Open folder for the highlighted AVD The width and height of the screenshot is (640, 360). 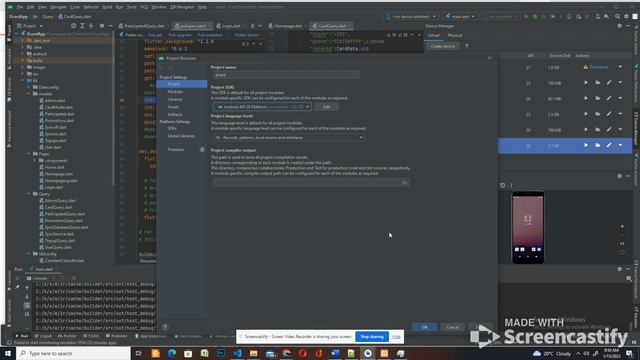pyautogui.click(x=598, y=145)
